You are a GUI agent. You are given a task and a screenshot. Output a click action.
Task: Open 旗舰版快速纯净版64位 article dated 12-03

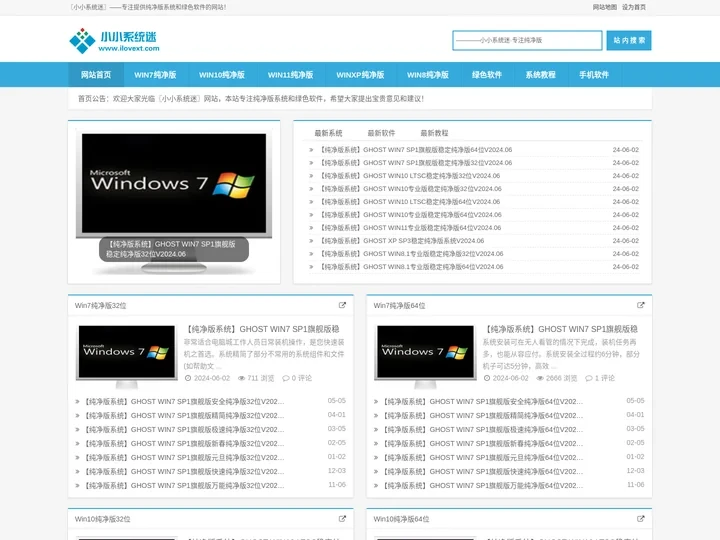tap(483, 472)
